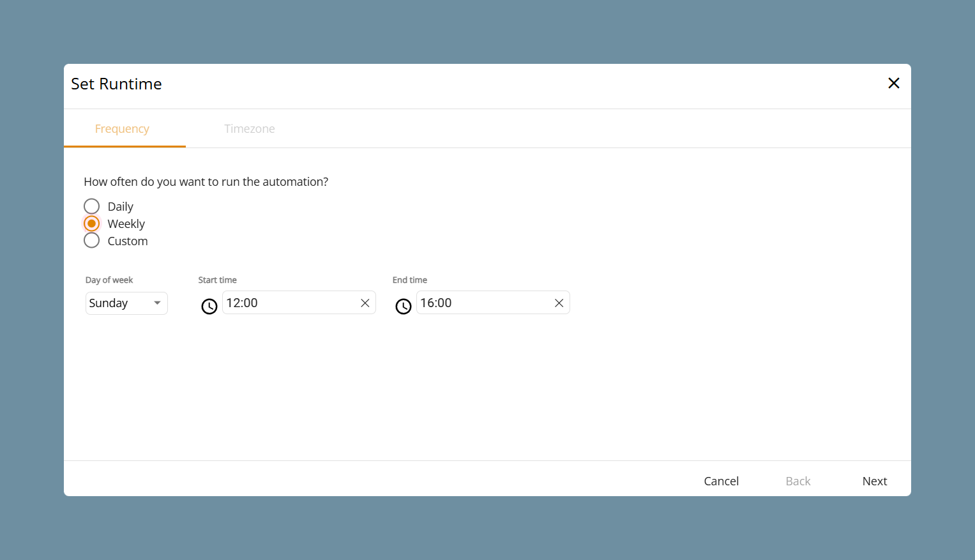Open the Sunday day-of-week dropdown
Image resolution: width=975 pixels, height=560 pixels.
pyautogui.click(x=126, y=303)
